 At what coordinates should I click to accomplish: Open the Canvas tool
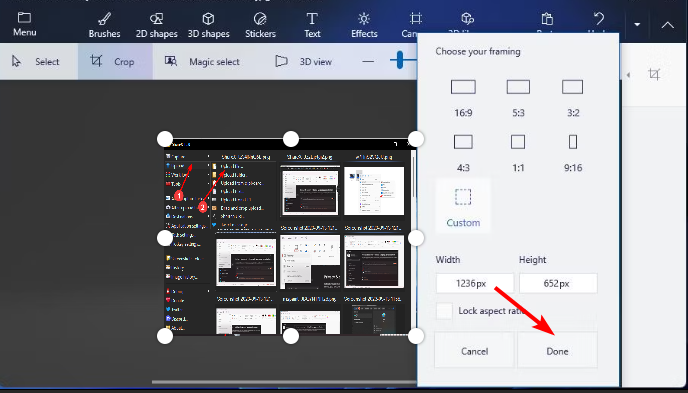(415, 18)
